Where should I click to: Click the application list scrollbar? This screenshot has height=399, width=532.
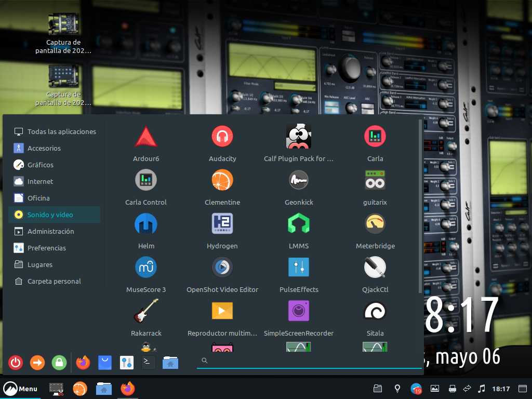(x=420, y=208)
